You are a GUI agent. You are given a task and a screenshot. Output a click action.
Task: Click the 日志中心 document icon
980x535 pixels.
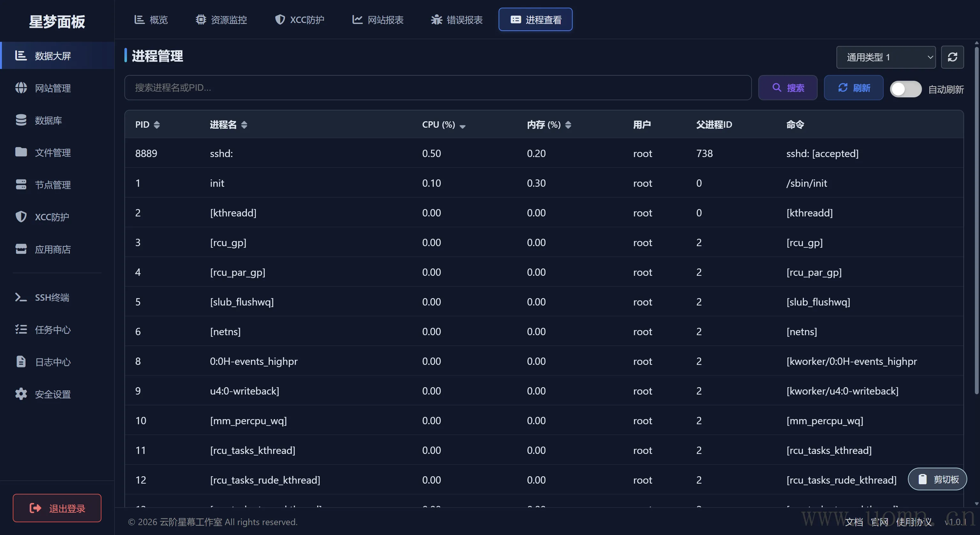pyautogui.click(x=21, y=362)
